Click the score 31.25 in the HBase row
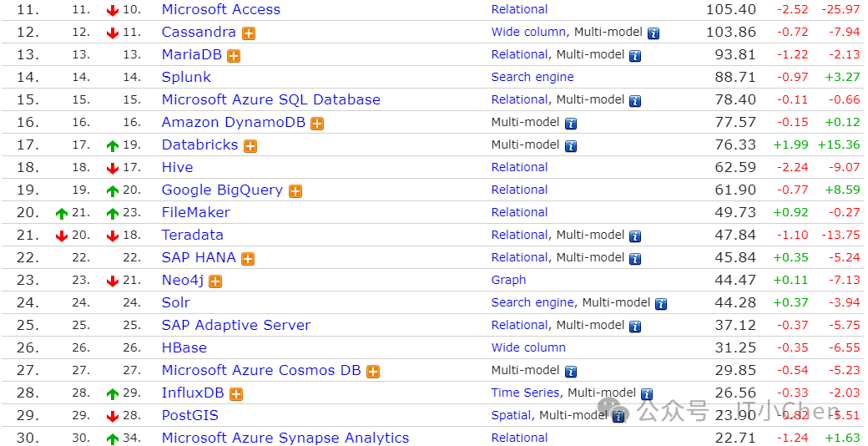The width and height of the screenshot is (868, 446). coord(735,348)
